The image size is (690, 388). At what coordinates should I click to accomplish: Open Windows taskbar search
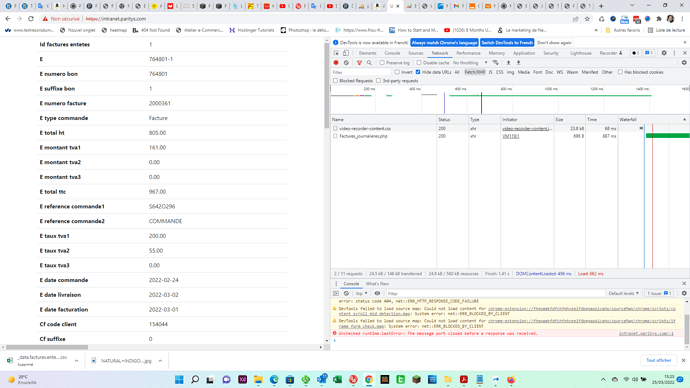pyautogui.click(x=195, y=379)
